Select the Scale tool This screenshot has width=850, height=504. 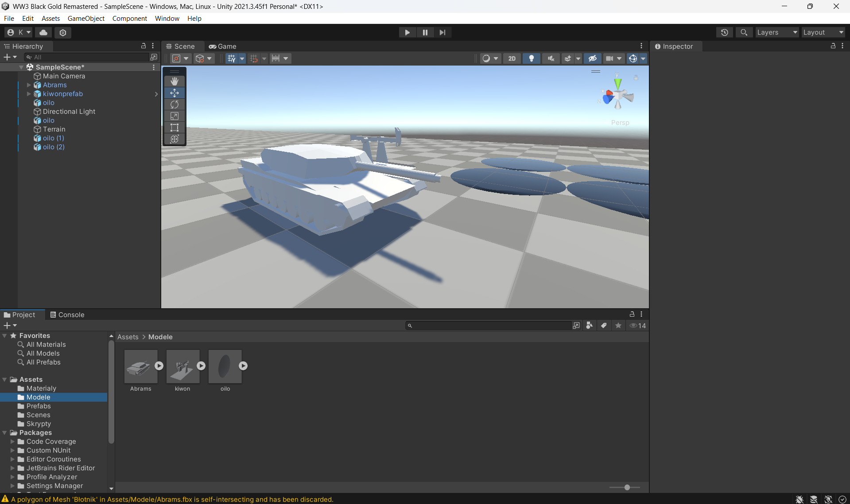coord(175,116)
